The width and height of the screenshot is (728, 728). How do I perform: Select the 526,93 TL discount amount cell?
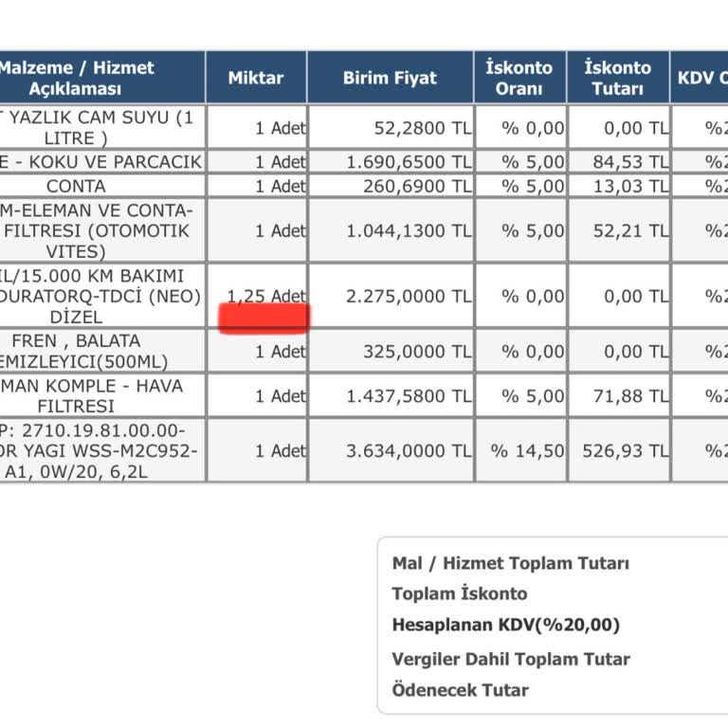(x=630, y=451)
